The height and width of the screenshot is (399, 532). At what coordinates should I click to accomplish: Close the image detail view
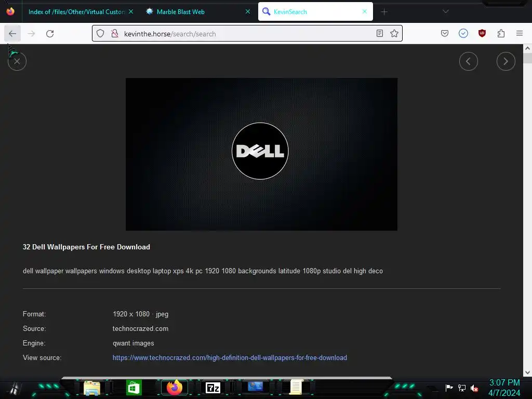point(17,61)
